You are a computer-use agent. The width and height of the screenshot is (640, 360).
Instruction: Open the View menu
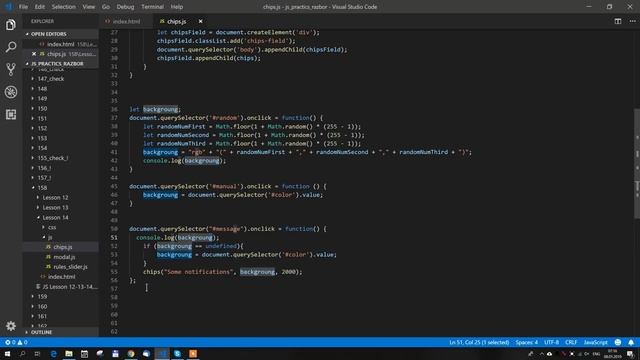[89, 7]
